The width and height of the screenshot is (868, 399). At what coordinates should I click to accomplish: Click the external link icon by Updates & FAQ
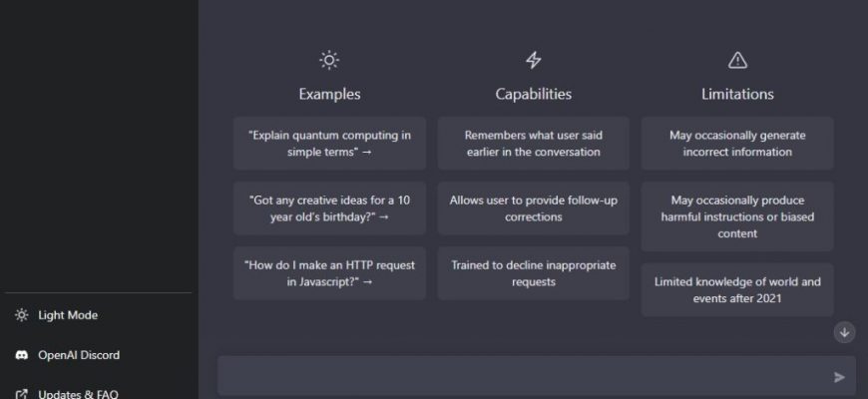tap(22, 394)
